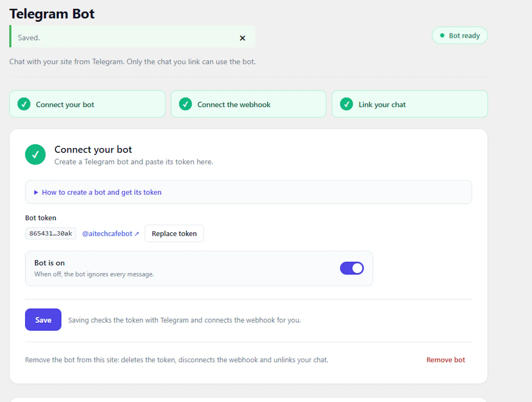The image size is (532, 402).
Task: Click the red Remove bot link
Action: coord(446,360)
